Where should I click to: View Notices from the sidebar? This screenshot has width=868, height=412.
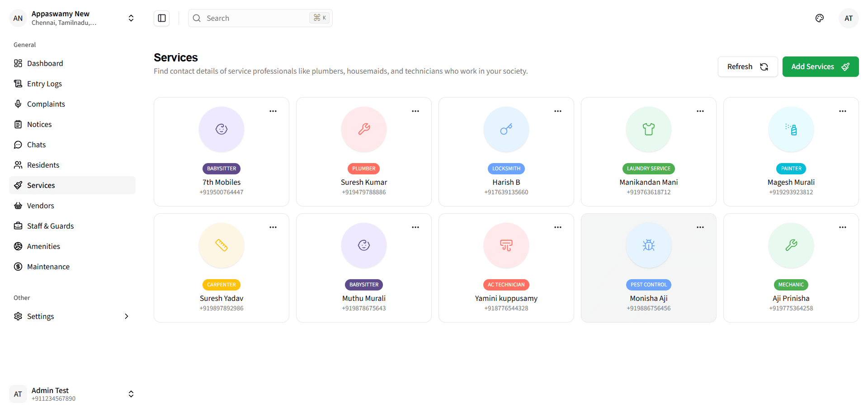click(x=39, y=124)
